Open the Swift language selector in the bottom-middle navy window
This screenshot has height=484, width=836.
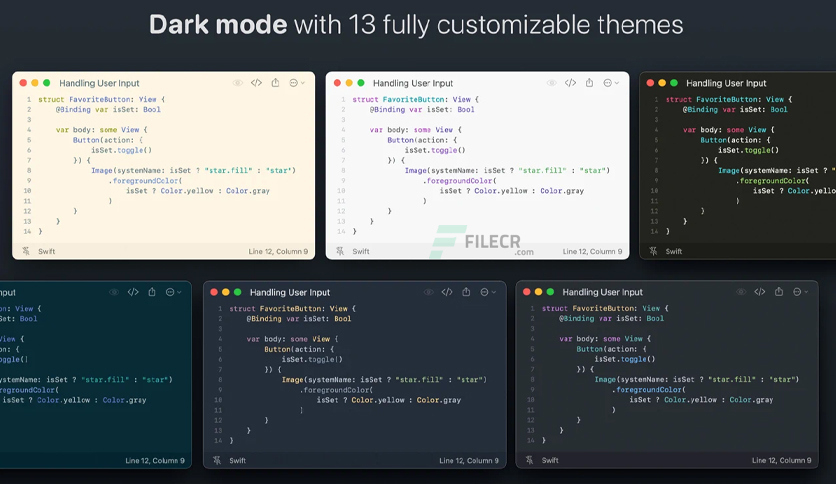237,461
